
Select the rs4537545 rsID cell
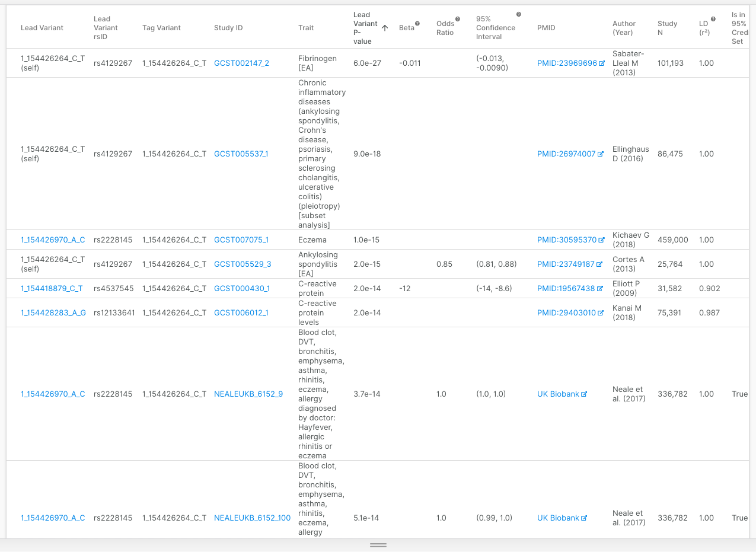114,289
